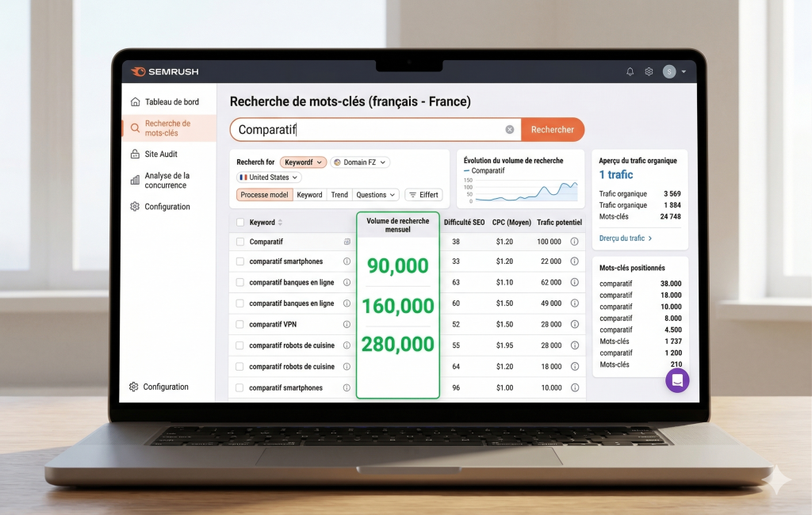Expand the Questions dropdown tab
The width and height of the screenshot is (812, 515).
click(x=375, y=195)
